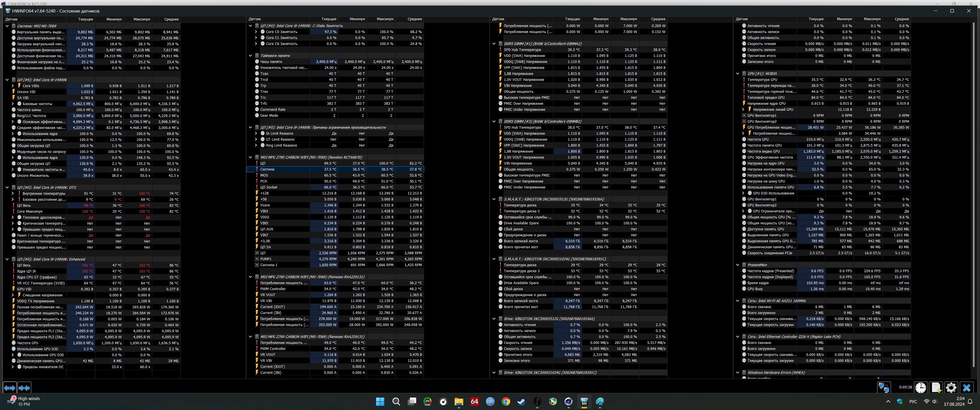Select the Температура GPU sensor row
The image size is (980, 410).
tap(762, 79)
